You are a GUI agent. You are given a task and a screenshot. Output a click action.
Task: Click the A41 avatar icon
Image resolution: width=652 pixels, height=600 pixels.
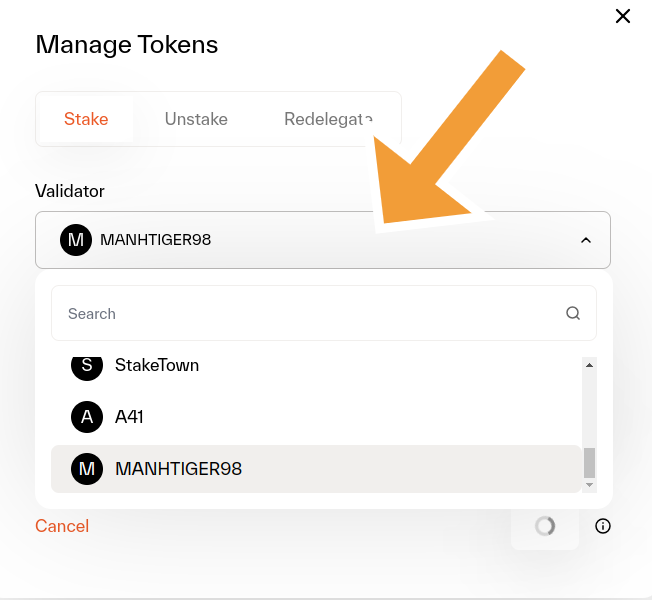click(87, 417)
